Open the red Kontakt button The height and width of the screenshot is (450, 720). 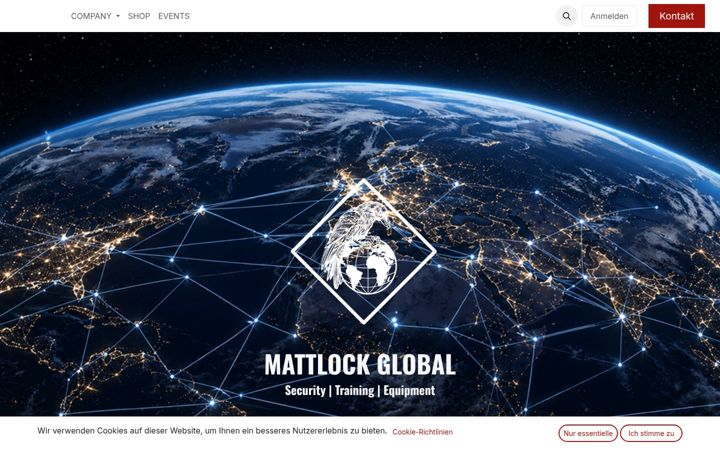(x=676, y=16)
